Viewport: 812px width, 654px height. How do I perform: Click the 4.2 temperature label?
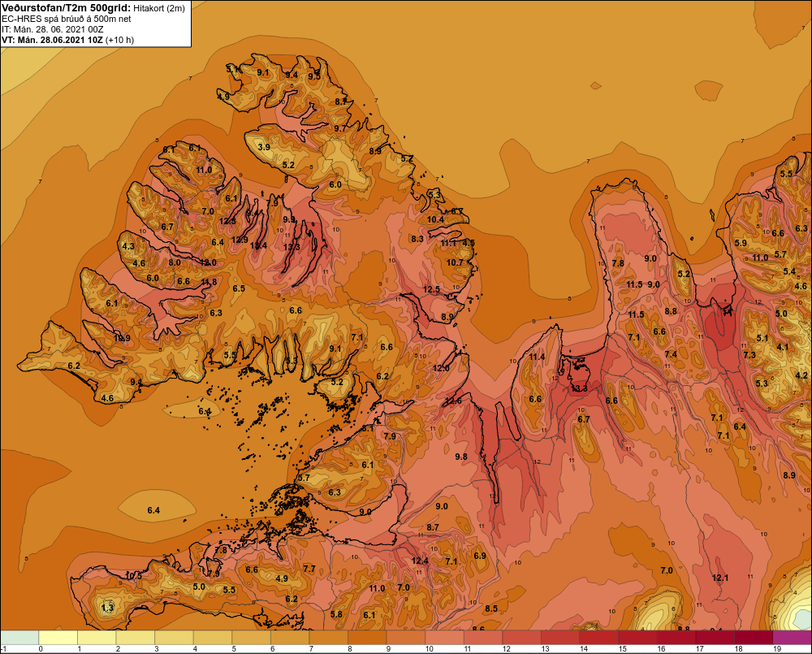coord(801,375)
